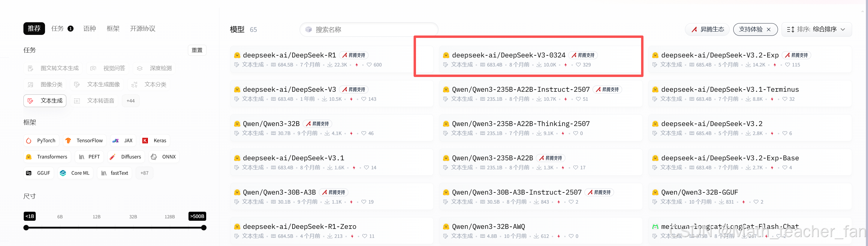This screenshot has height=246, width=868.
Task: Toggle the 深度检测 task chip
Action: click(154, 68)
